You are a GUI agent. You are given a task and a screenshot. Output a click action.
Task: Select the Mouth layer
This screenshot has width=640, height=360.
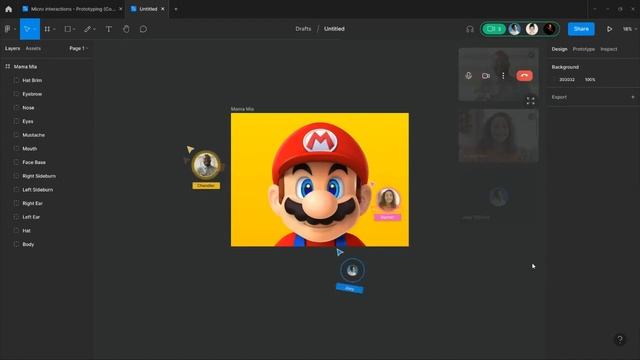(x=30, y=149)
